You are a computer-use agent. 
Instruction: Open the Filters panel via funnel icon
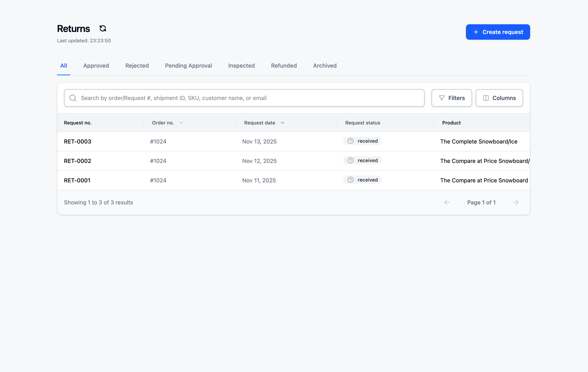click(x=442, y=98)
